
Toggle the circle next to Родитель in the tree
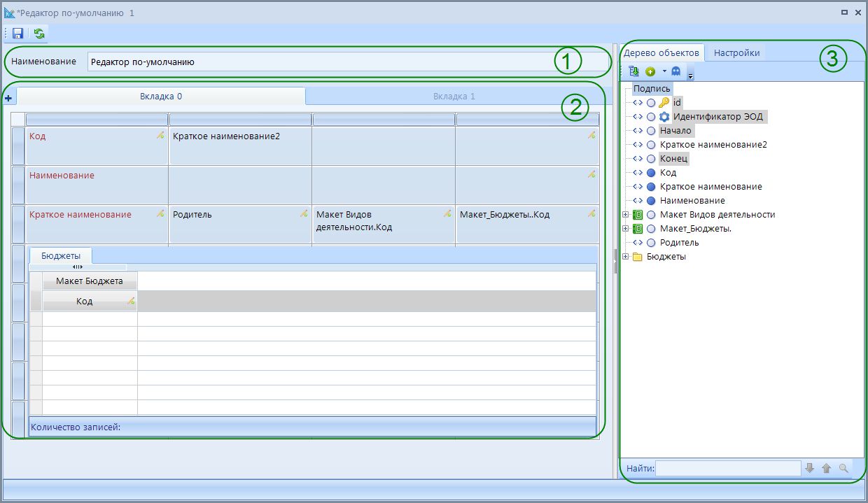[x=651, y=243]
